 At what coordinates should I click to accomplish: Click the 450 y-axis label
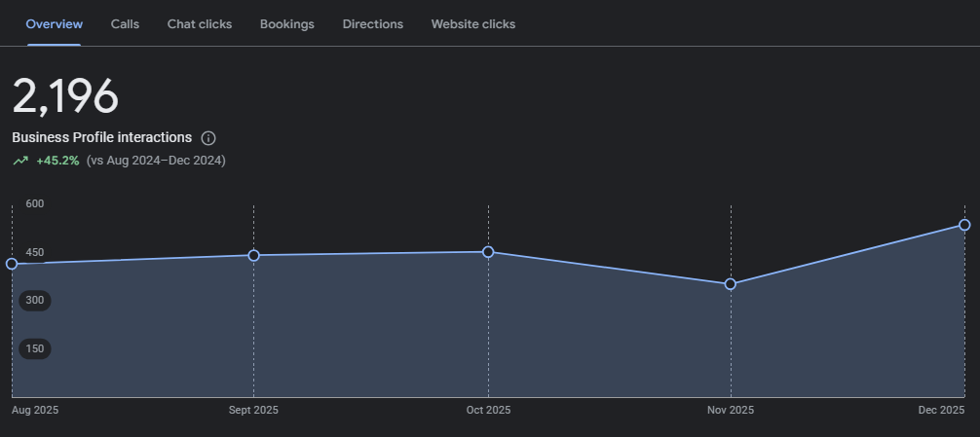35,252
